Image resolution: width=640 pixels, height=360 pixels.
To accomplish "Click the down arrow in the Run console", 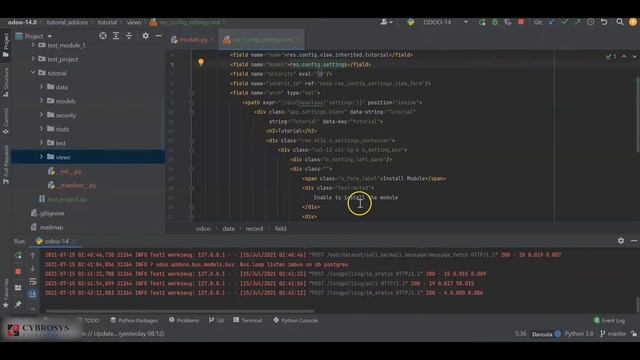I will [x=33, y=269].
